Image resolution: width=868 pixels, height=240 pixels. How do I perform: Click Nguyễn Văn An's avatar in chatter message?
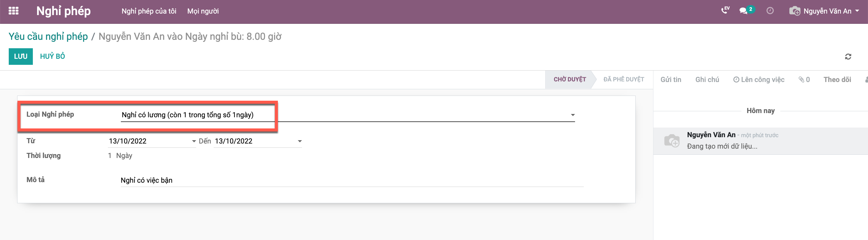tap(671, 141)
